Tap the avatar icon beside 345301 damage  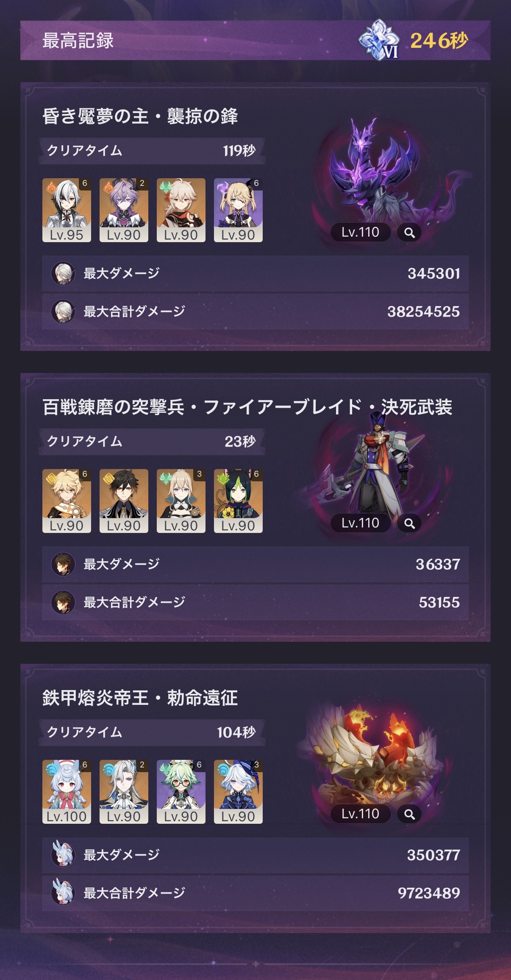click(x=63, y=273)
